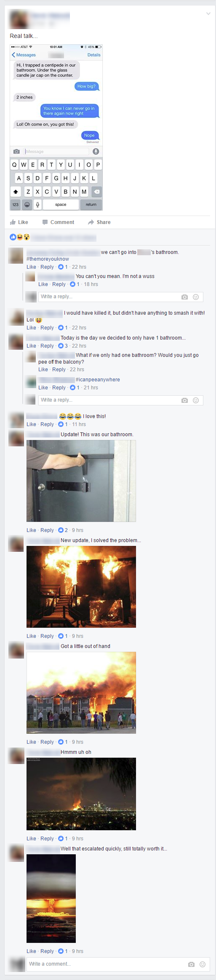
Task: Open the post options chevron menu
Action: 208,14
